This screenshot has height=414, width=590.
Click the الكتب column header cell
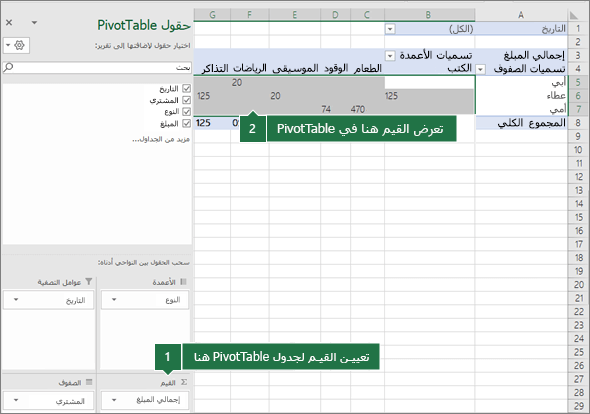[x=429, y=69]
